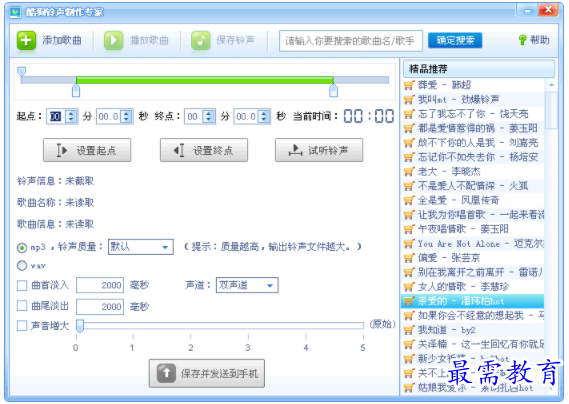Screen dimensions: 569x404
Task: Click the fade-in milliseconds input field
Action: (100, 285)
